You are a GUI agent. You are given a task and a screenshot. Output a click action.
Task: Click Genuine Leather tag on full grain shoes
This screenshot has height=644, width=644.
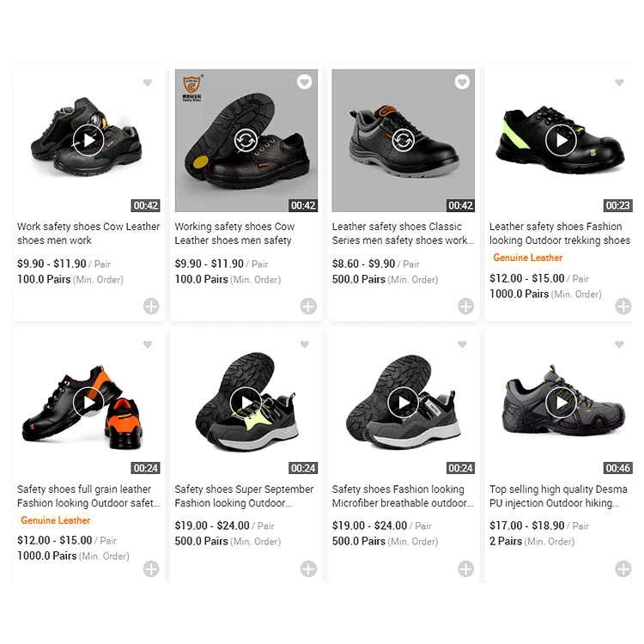[56, 520]
